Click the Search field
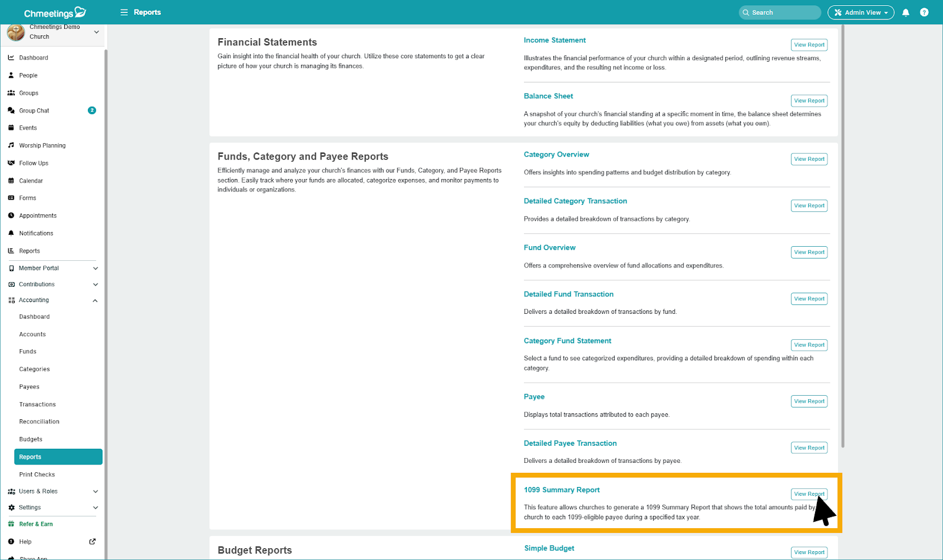The image size is (943, 560). pyautogui.click(x=780, y=12)
